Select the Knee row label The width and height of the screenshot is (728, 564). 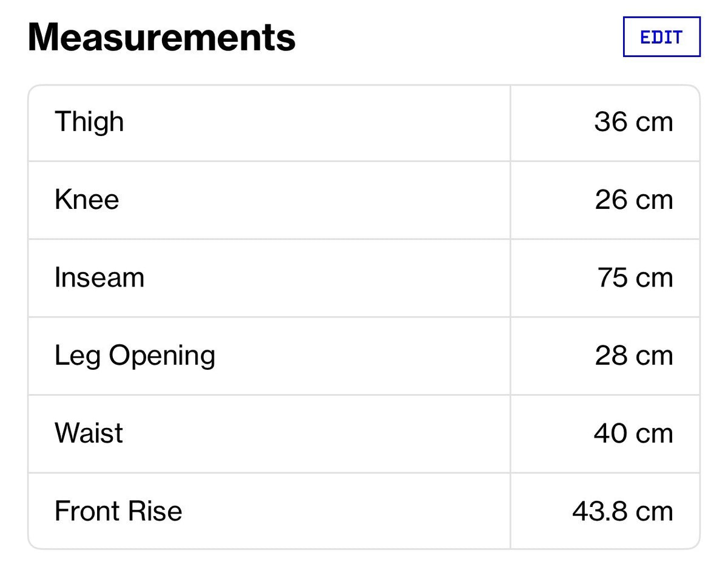pyautogui.click(x=87, y=200)
